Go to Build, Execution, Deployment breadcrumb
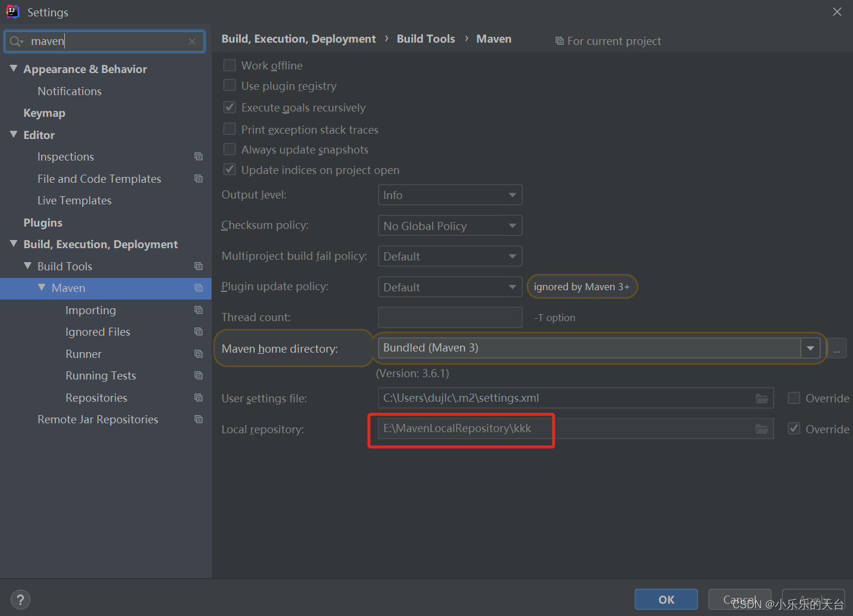This screenshot has width=853, height=616. [x=299, y=39]
